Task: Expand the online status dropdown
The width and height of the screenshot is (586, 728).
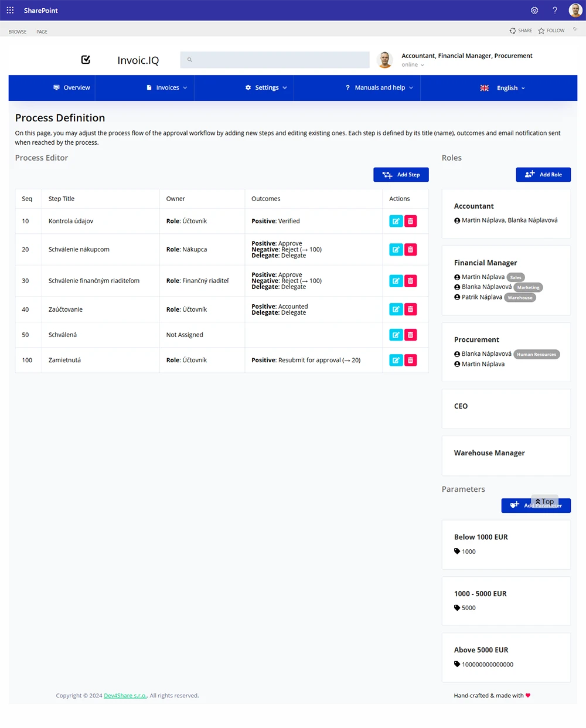Action: (x=413, y=65)
